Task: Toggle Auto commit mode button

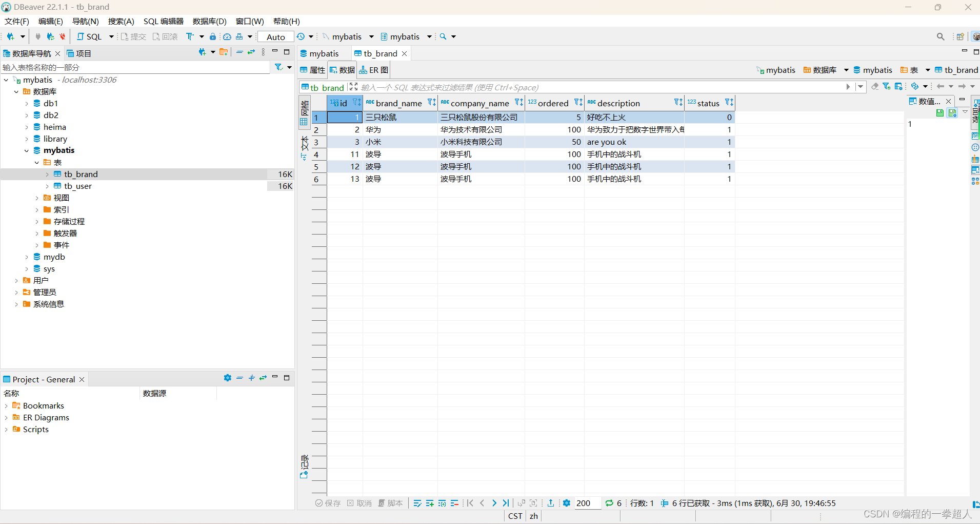Action: pyautogui.click(x=276, y=37)
